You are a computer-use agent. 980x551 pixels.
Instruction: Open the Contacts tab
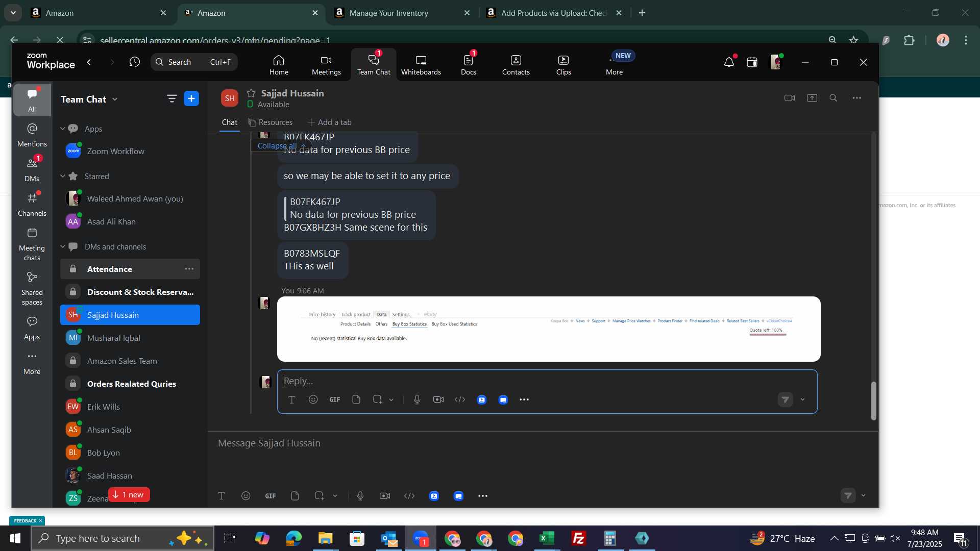coord(516,65)
